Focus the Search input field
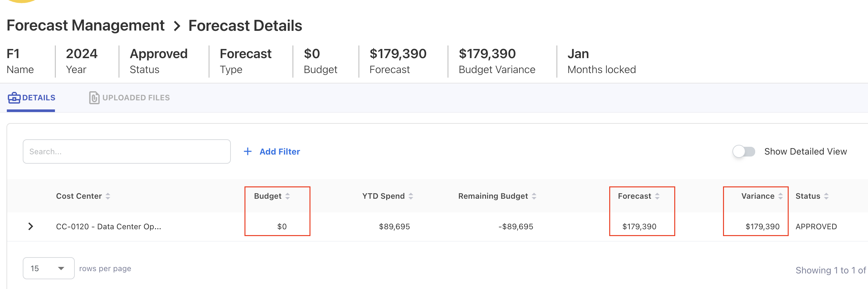This screenshot has height=289, width=868. 126,151
